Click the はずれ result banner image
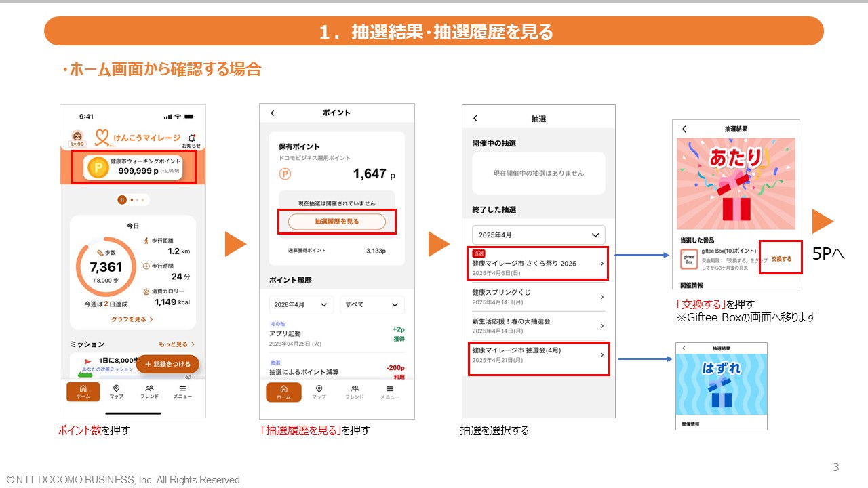 721,384
